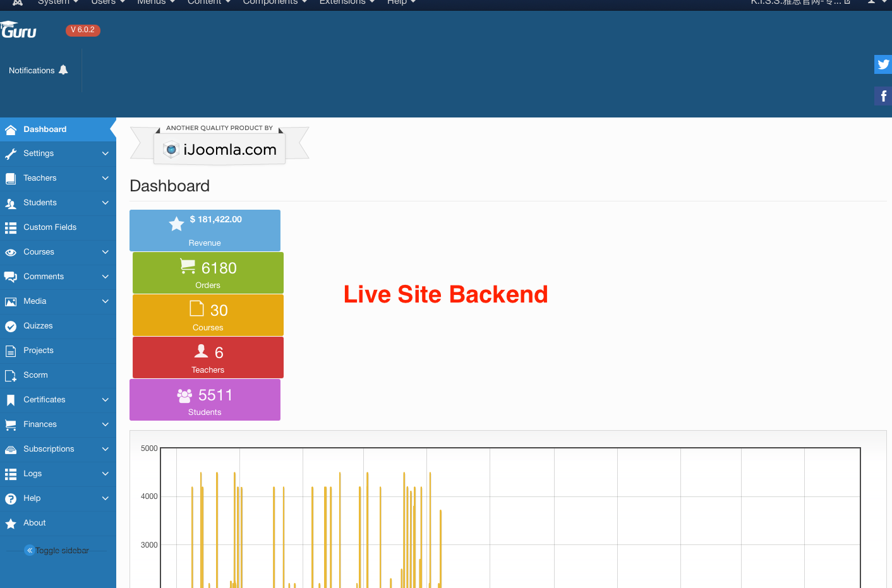The image size is (892, 588).
Task: Open Dashboard via its house icon
Action: click(11, 129)
